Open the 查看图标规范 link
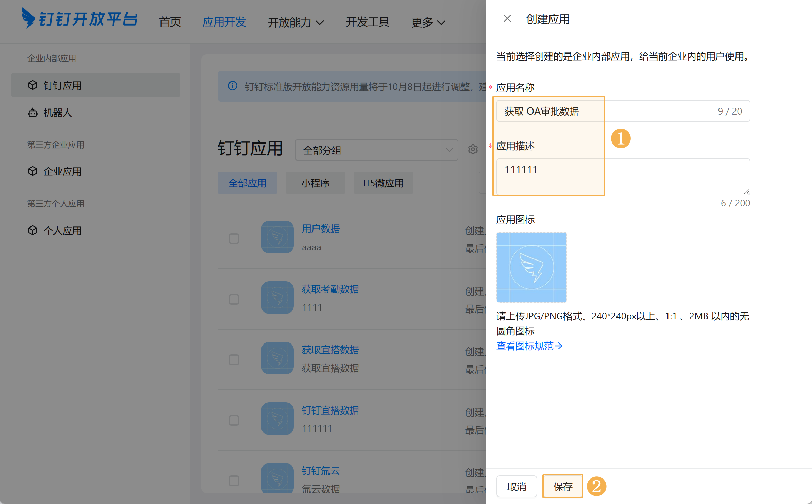Screen dimensions: 812x504 (x=529, y=346)
